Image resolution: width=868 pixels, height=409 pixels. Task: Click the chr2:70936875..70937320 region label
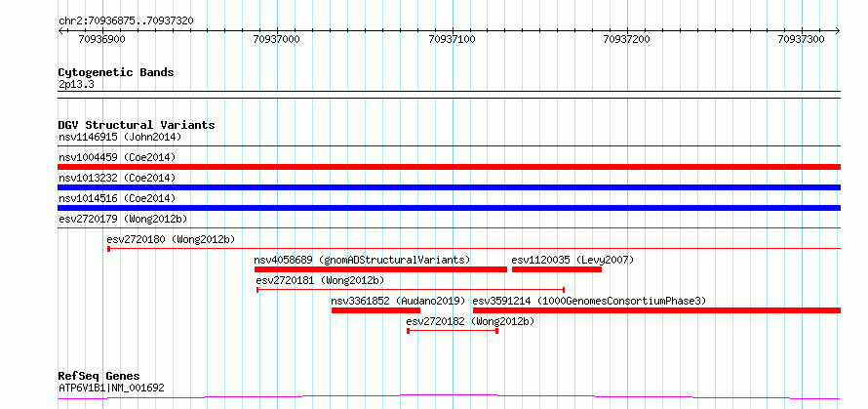[x=126, y=21]
